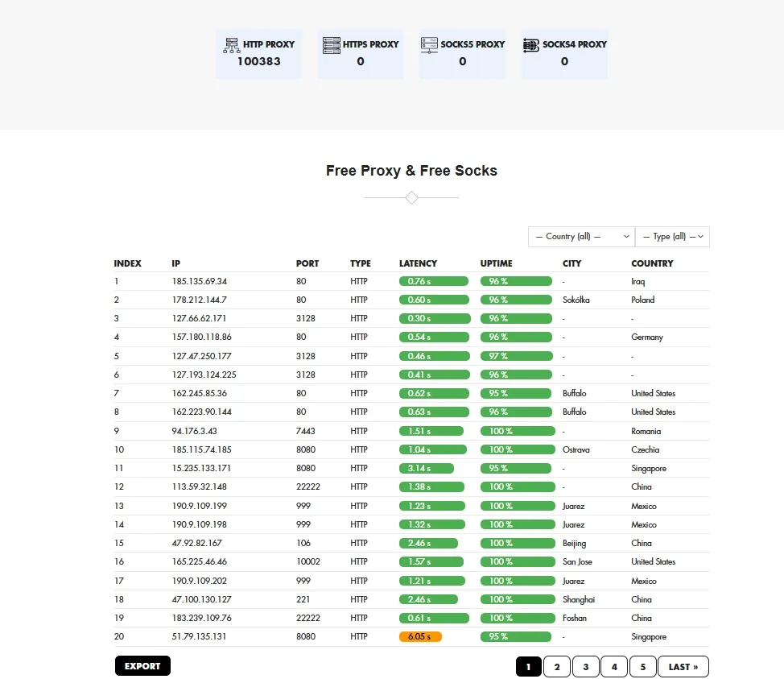
Task: Click the UPTIME column header
Action: (x=496, y=263)
